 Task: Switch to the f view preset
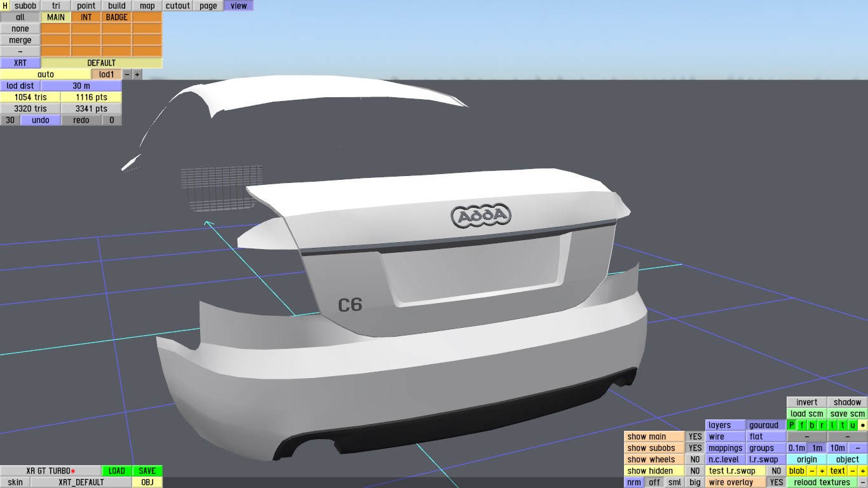[x=802, y=425]
